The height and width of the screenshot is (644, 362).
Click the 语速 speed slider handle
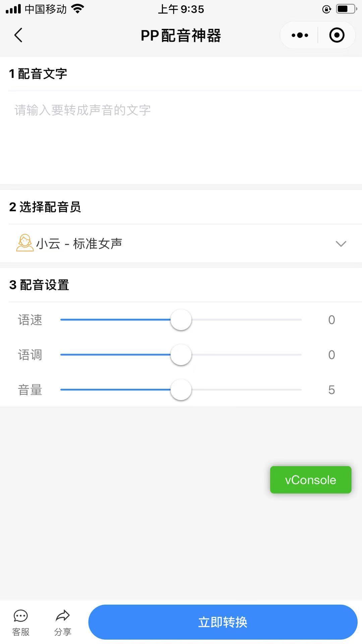(x=181, y=320)
